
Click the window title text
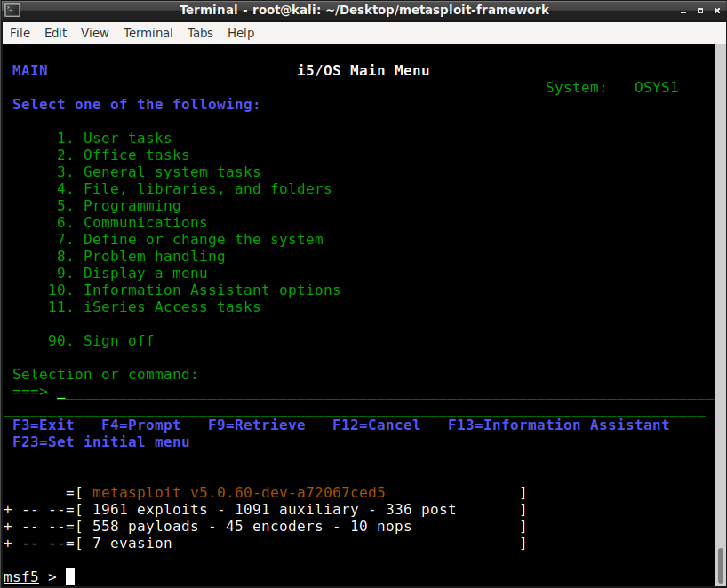[364, 10]
